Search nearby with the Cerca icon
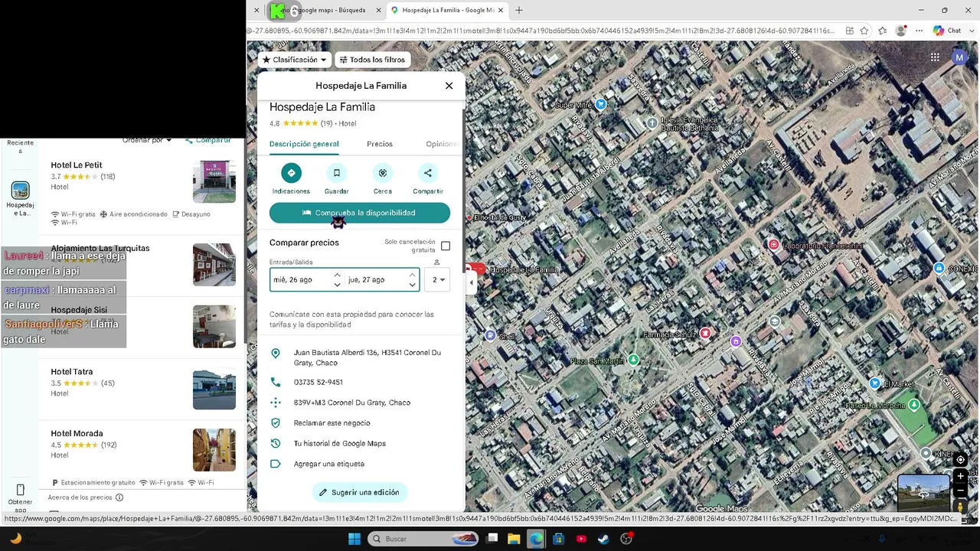 click(383, 173)
